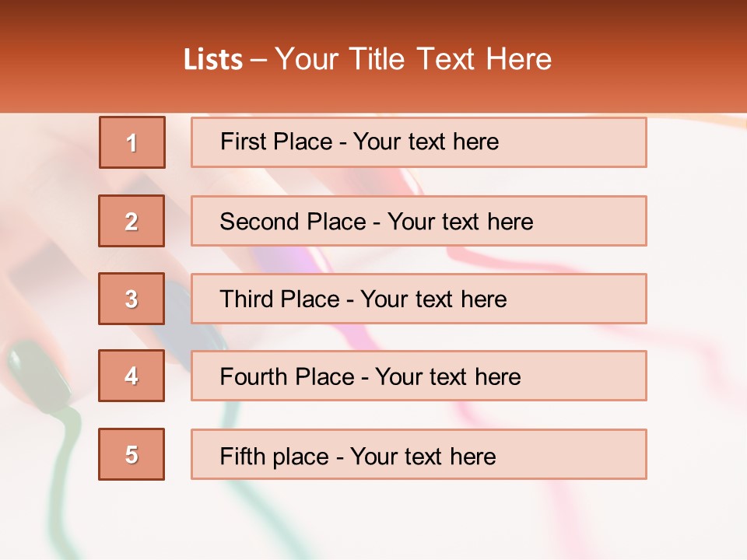Image resolution: width=747 pixels, height=560 pixels.
Task: Select the number 5 square
Action: point(132,454)
